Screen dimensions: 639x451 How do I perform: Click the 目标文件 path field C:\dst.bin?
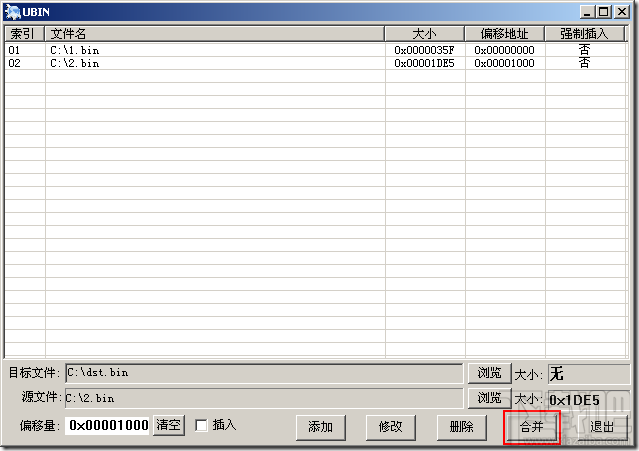click(x=264, y=373)
